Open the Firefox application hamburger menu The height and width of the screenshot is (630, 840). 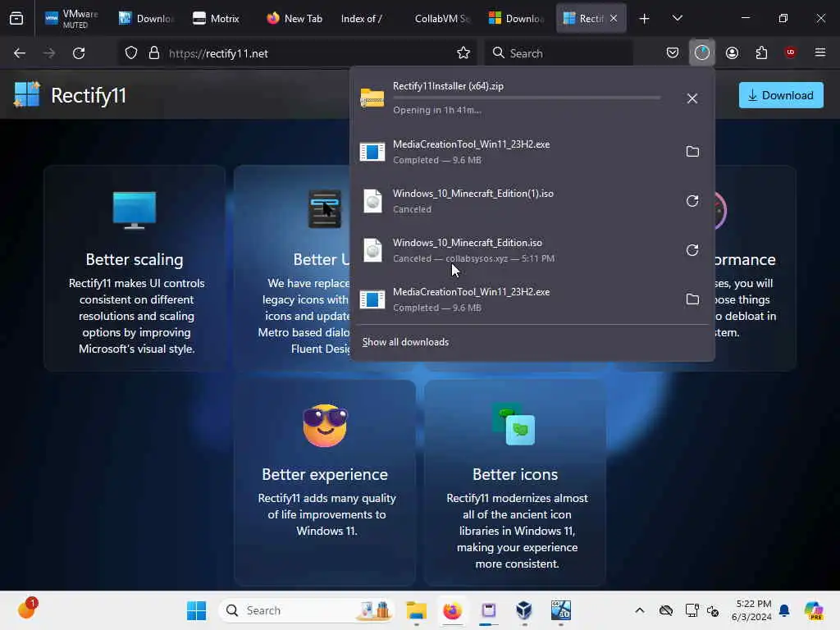[820, 52]
